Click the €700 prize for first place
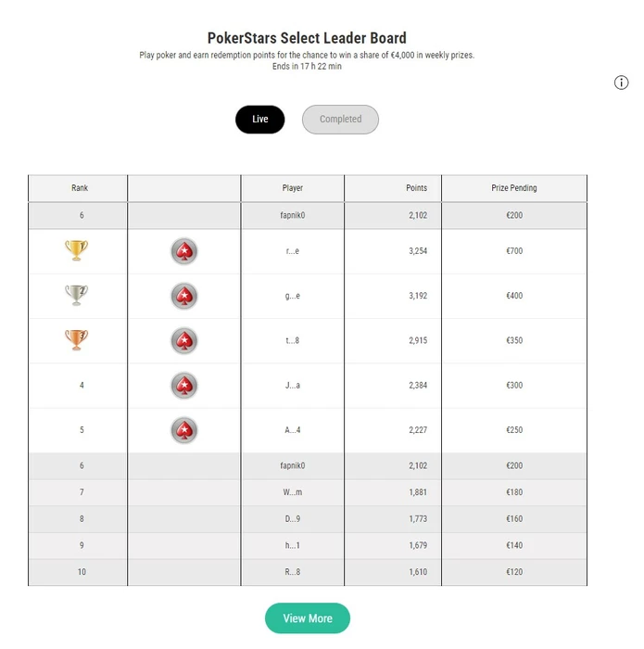 tap(514, 251)
